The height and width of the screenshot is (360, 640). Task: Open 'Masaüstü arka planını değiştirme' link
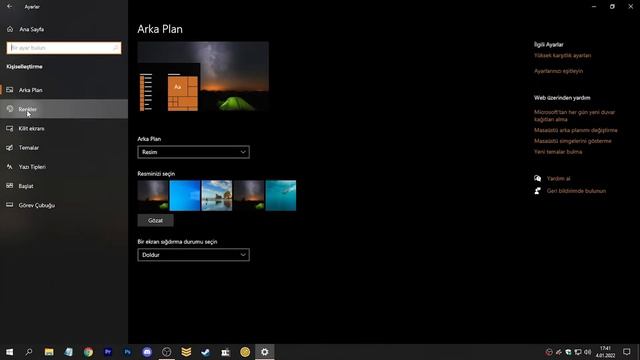point(576,130)
